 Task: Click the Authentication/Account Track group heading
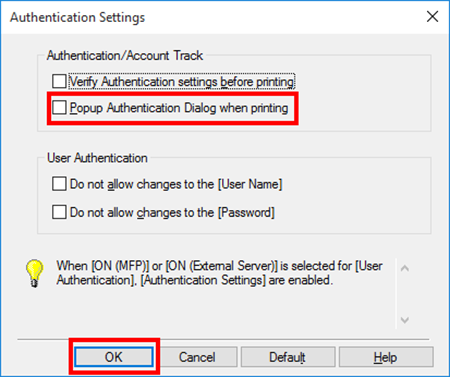125,55
